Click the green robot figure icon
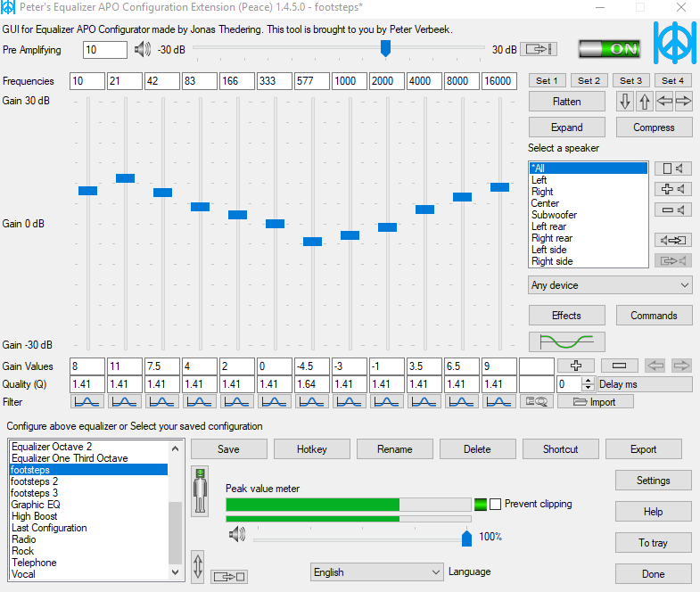The width and height of the screenshot is (700, 592). [200, 491]
